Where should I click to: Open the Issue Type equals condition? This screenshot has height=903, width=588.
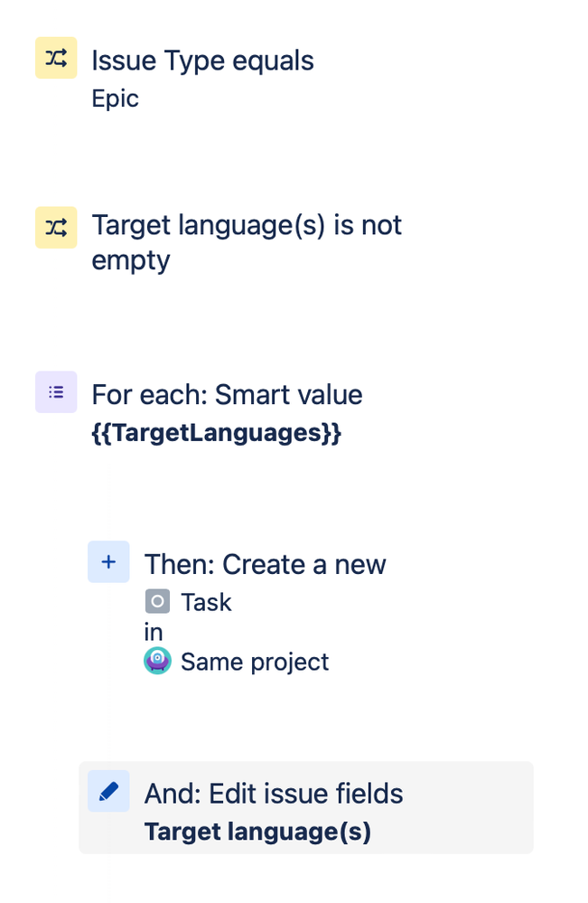point(202,61)
